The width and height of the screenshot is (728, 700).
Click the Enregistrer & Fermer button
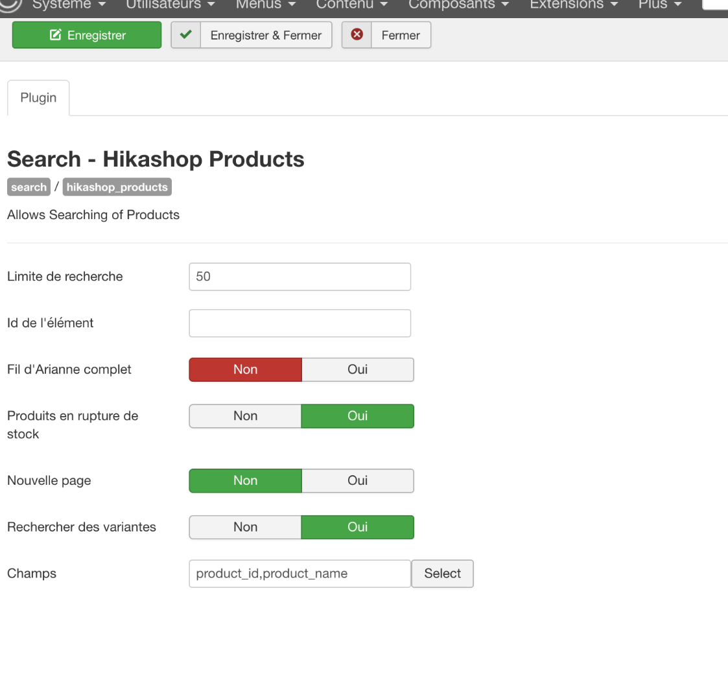[x=266, y=36]
